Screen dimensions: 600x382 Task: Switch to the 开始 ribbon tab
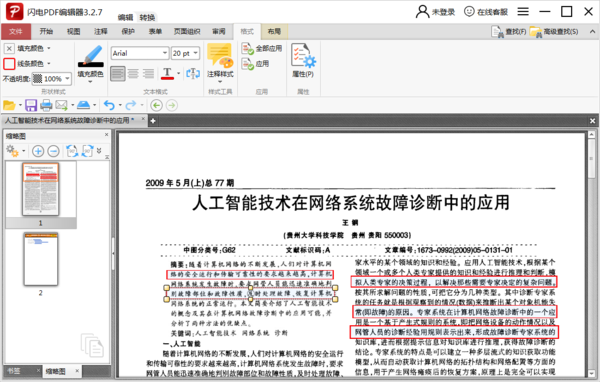pos(46,31)
